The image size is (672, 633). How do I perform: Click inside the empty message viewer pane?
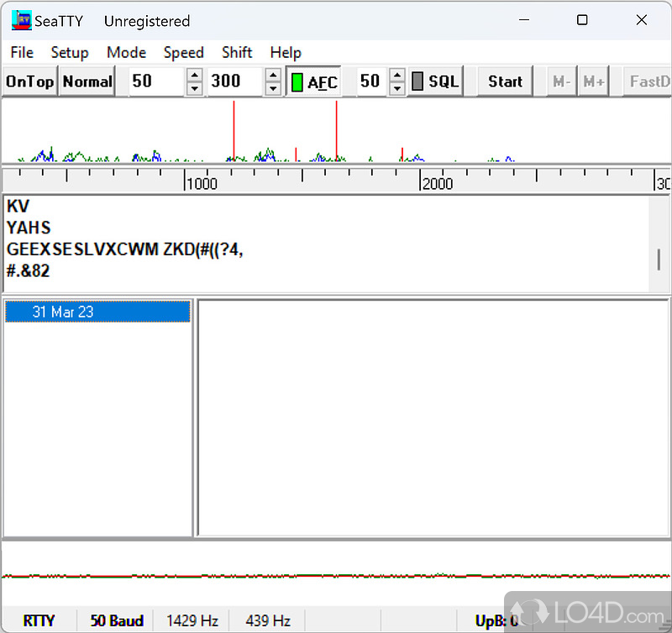[x=433, y=418]
